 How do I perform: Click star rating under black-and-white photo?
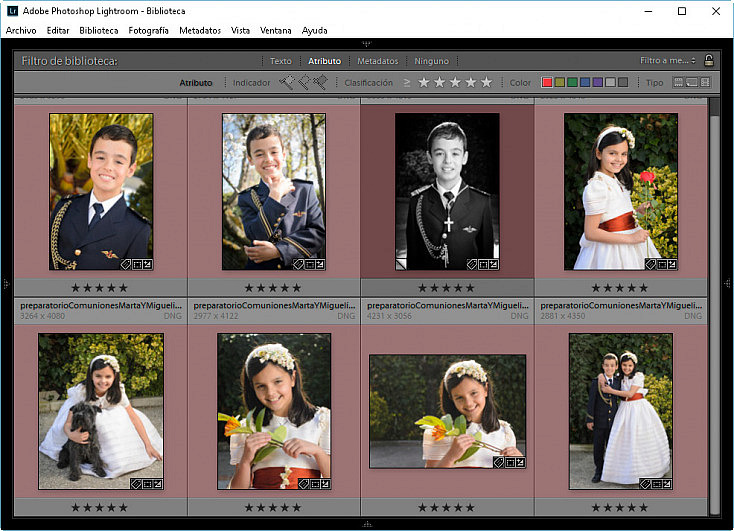(x=447, y=288)
